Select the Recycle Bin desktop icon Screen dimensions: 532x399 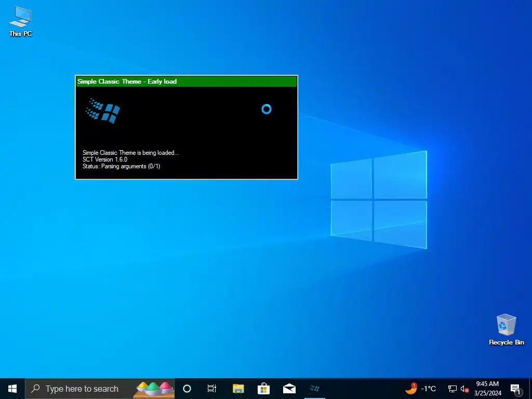click(506, 329)
